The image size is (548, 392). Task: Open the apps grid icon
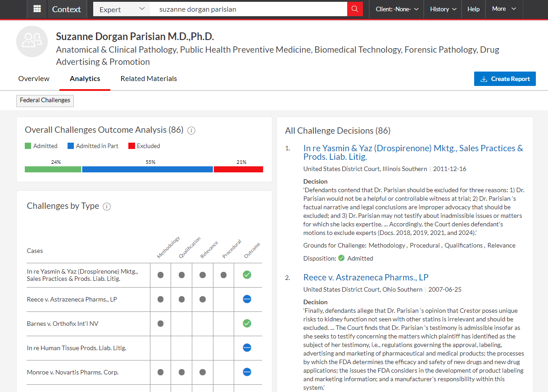pyautogui.click(x=37, y=9)
